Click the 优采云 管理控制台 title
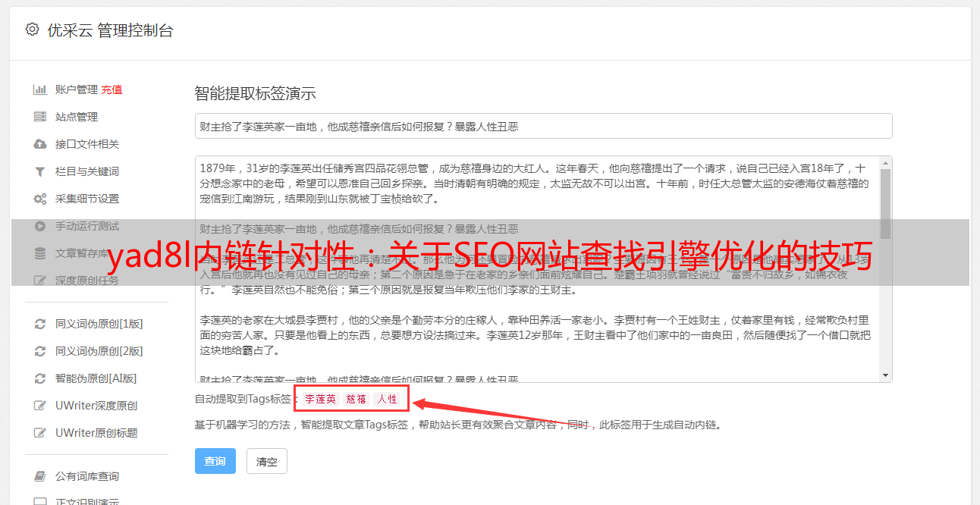 (x=110, y=30)
